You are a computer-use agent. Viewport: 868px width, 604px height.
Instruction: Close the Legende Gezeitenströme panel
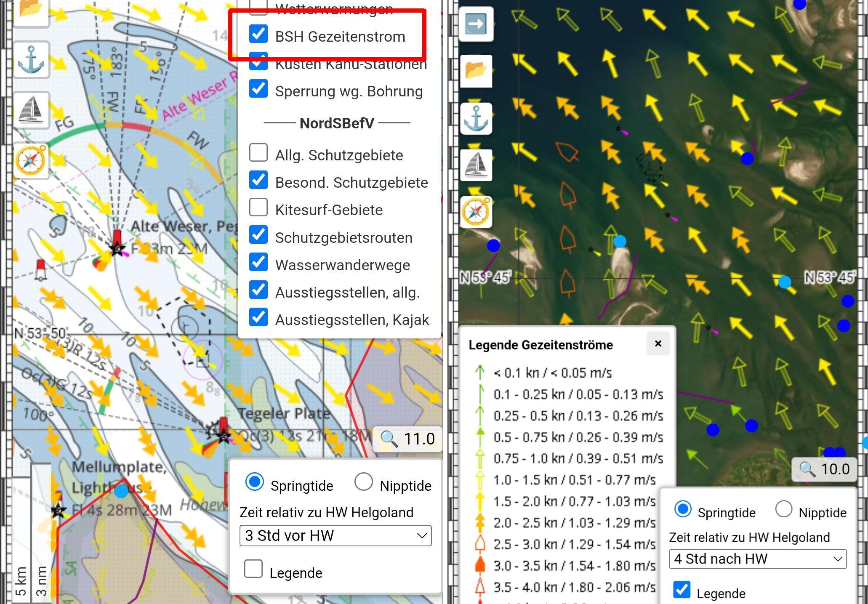658,344
